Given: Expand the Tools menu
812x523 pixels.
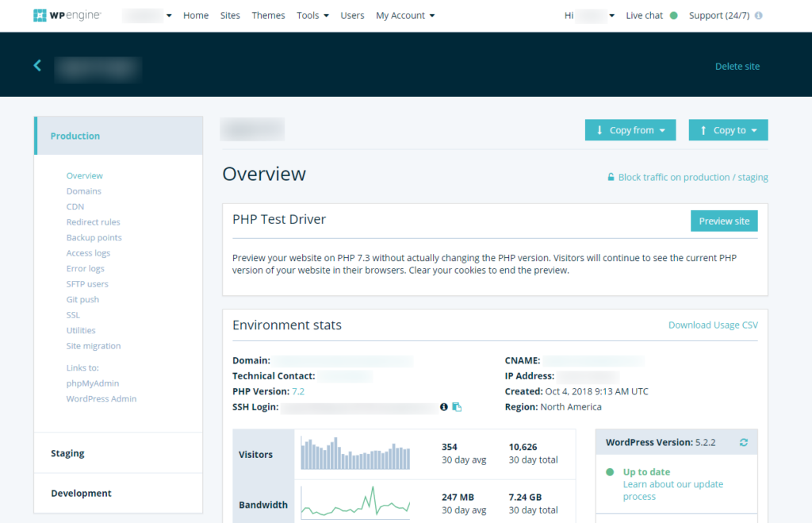Looking at the screenshot, I should pyautogui.click(x=312, y=15).
